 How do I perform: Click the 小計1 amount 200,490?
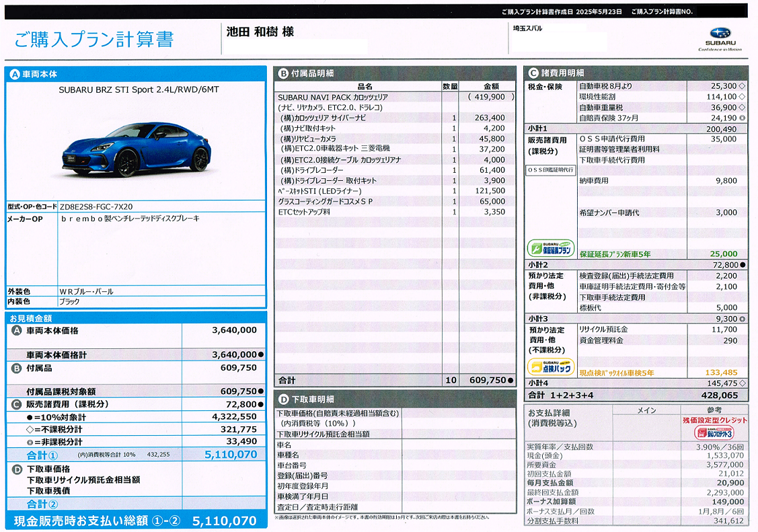721,129
